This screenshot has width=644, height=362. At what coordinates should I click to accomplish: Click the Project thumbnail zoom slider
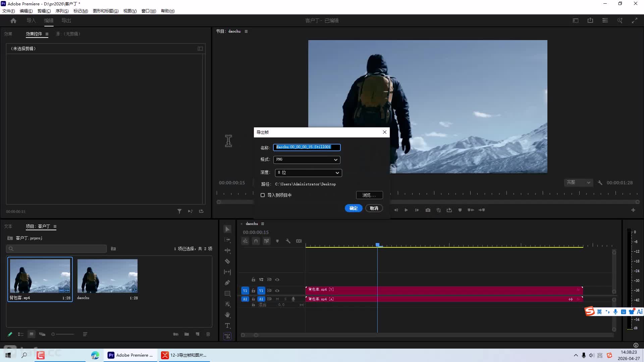(x=63, y=334)
